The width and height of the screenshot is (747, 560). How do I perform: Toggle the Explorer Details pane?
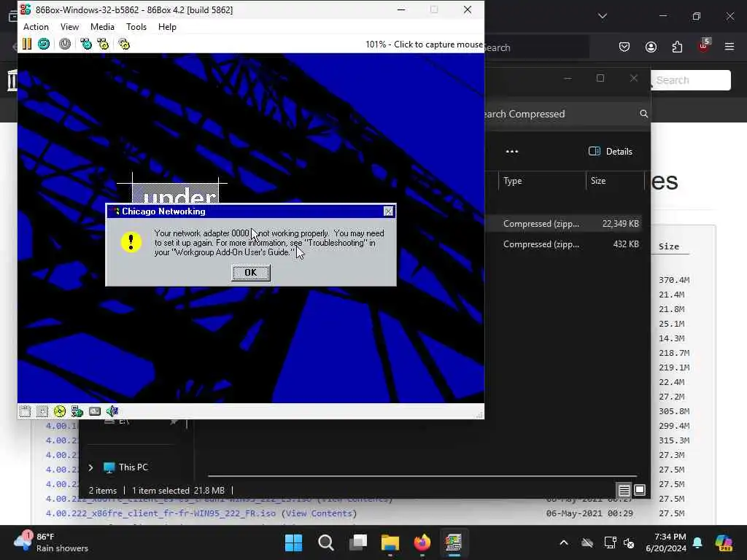point(611,152)
